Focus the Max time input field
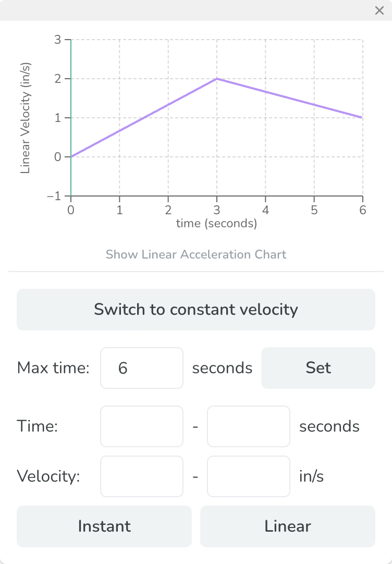Screen dimensions: 392x564 click(142, 368)
